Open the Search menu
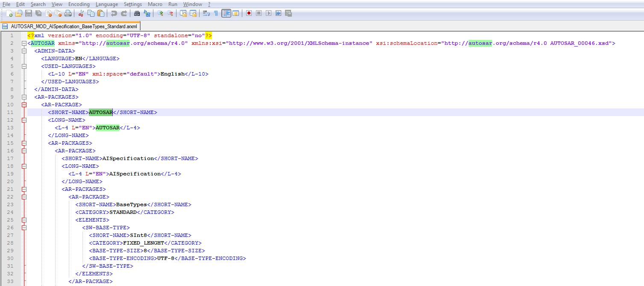The width and height of the screenshot is (644, 286). pos(38,4)
